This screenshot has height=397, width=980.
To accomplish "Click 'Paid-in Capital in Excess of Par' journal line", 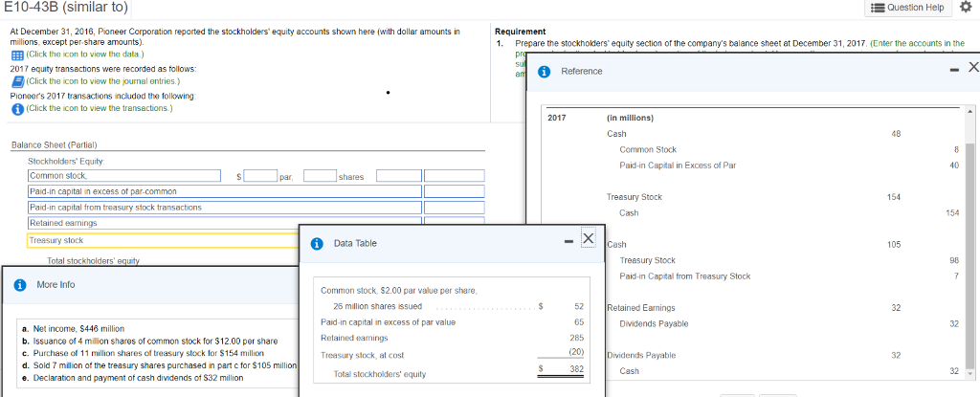I will click(679, 165).
